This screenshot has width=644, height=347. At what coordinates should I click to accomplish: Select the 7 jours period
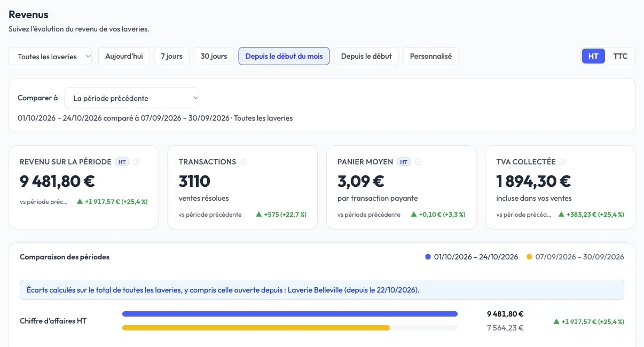[171, 56]
